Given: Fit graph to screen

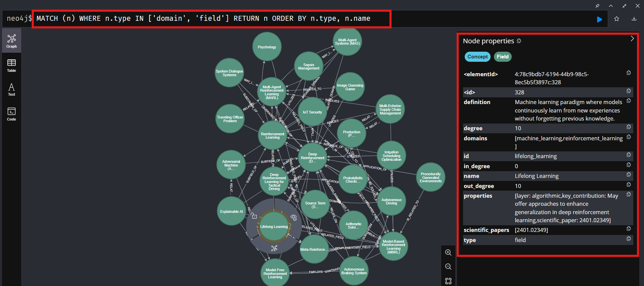Looking at the screenshot, I should coord(448,281).
